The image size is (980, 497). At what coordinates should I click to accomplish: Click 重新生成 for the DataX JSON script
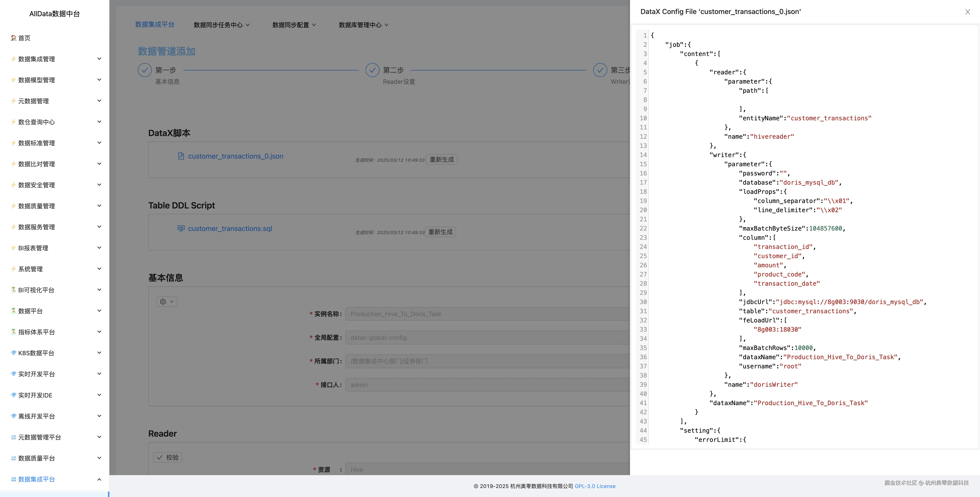[x=442, y=159]
